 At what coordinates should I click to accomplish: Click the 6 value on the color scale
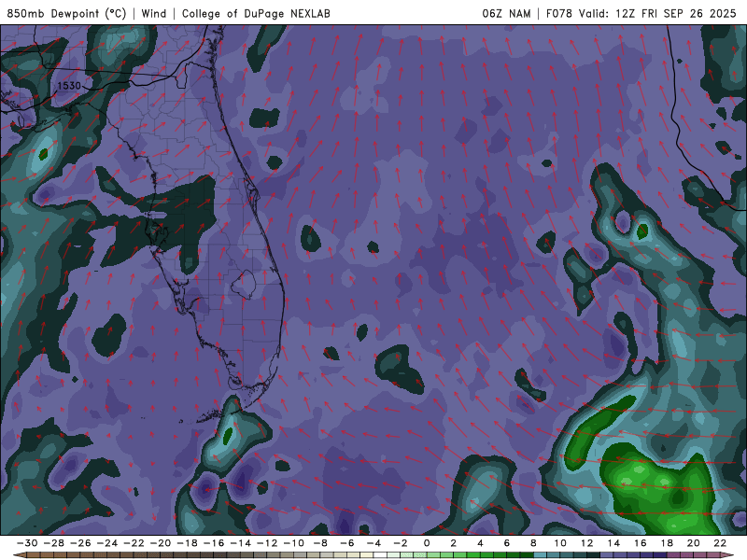pos(507,543)
